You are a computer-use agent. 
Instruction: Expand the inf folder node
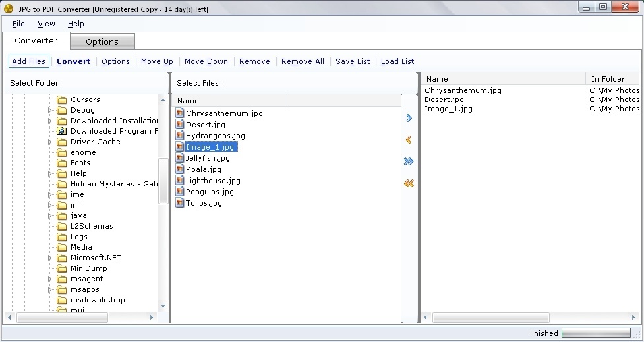coord(49,205)
